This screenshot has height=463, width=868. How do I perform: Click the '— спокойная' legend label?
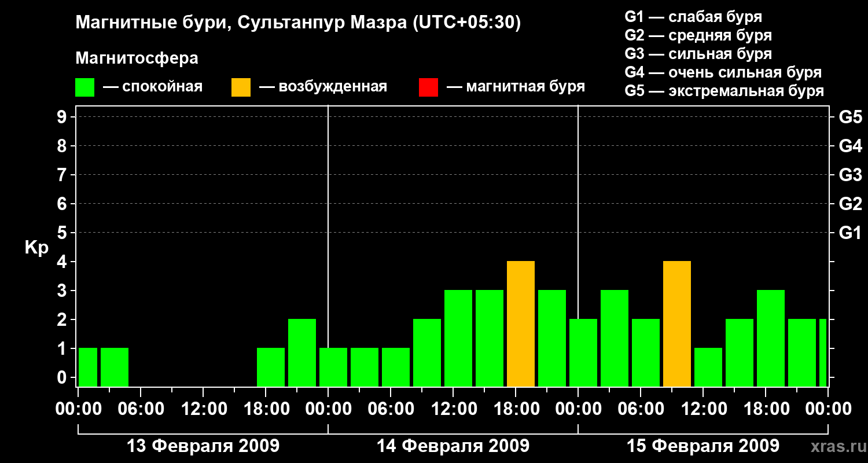[153, 87]
